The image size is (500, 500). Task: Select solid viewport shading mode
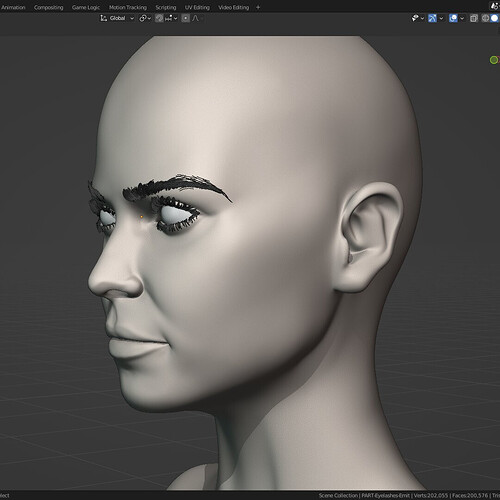coord(495,18)
